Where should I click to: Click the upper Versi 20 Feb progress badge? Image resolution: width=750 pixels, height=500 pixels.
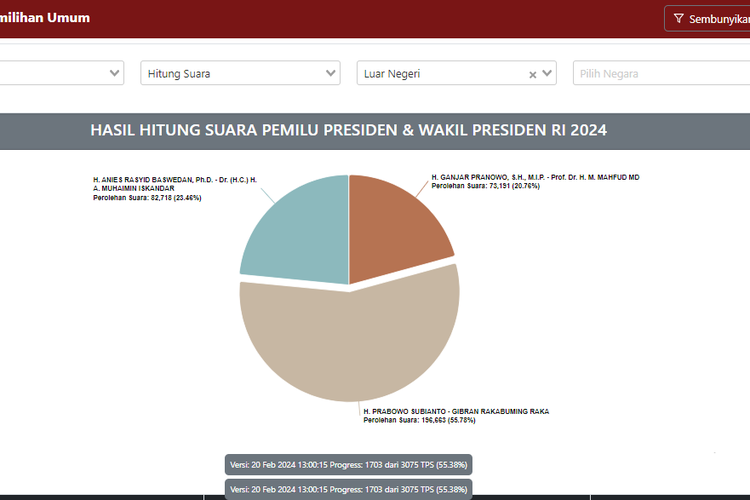coord(348,465)
